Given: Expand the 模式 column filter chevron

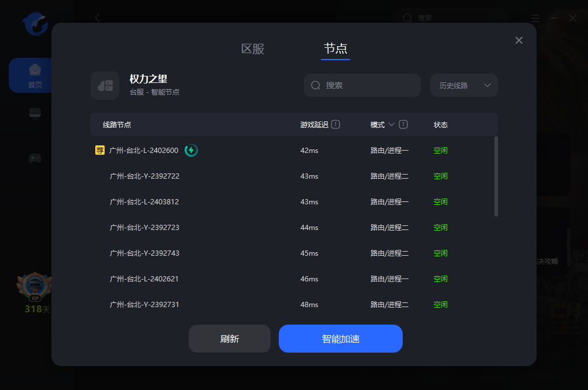Looking at the screenshot, I should (392, 124).
